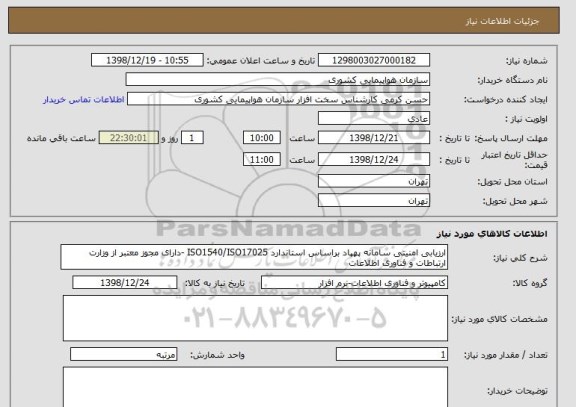
Task: Click the label نام دستگاه خریدار
Action: (x=512, y=80)
